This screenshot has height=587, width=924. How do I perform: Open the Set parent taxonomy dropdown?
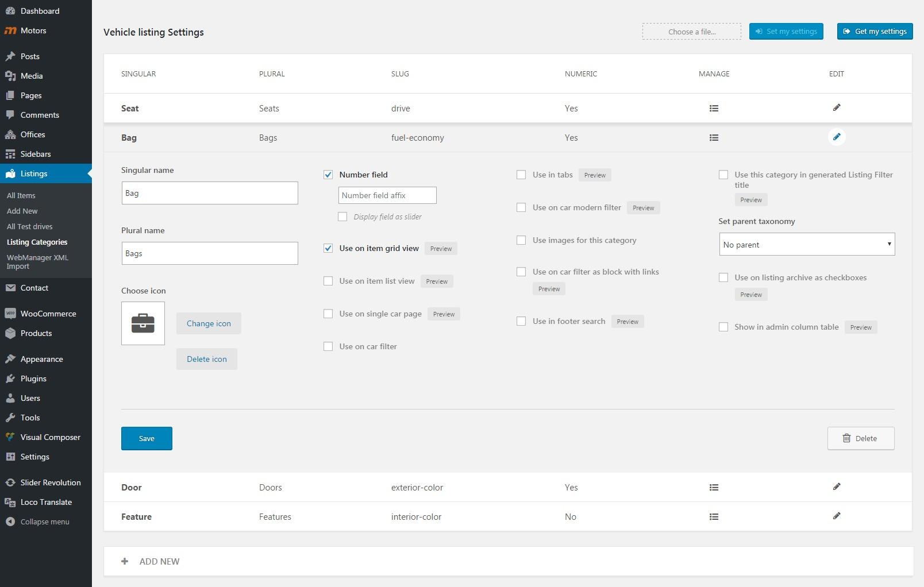pos(806,245)
